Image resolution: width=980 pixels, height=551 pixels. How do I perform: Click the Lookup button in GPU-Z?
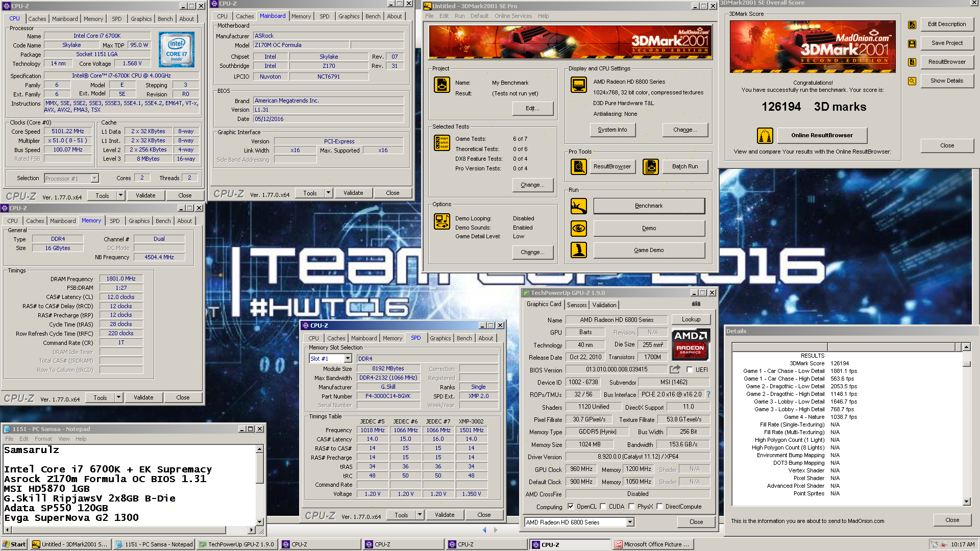pos(691,319)
